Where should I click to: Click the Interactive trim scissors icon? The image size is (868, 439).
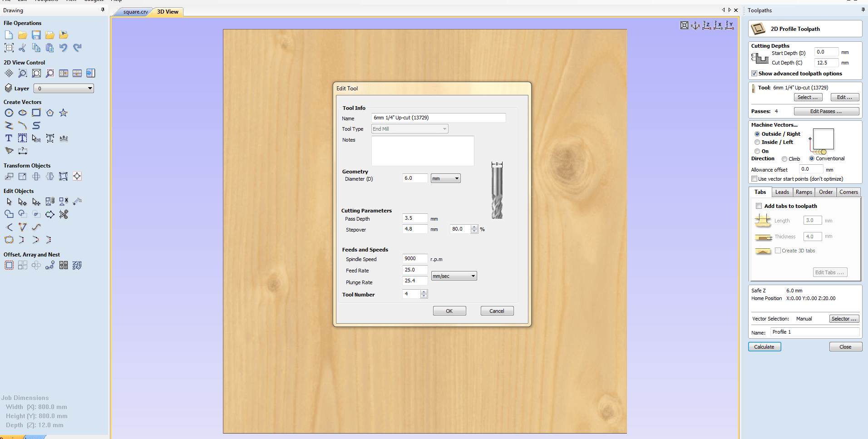click(x=64, y=214)
